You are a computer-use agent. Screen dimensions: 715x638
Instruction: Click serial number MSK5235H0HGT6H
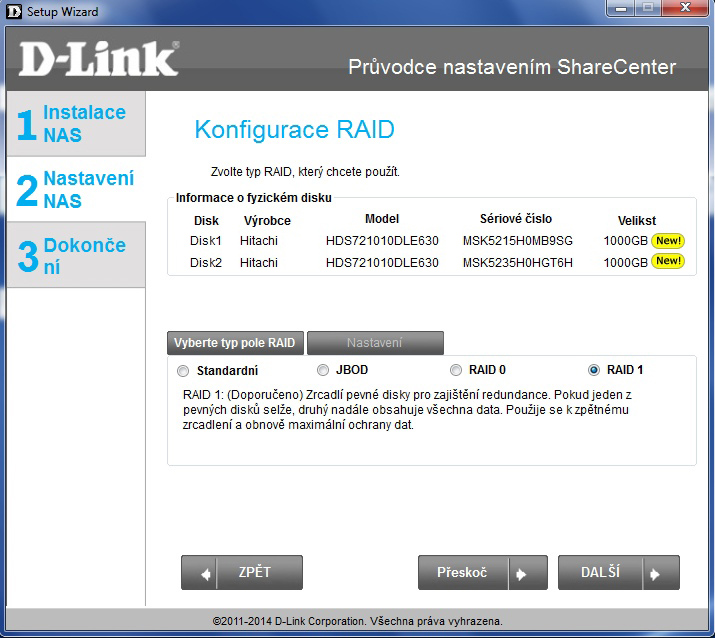click(518, 263)
